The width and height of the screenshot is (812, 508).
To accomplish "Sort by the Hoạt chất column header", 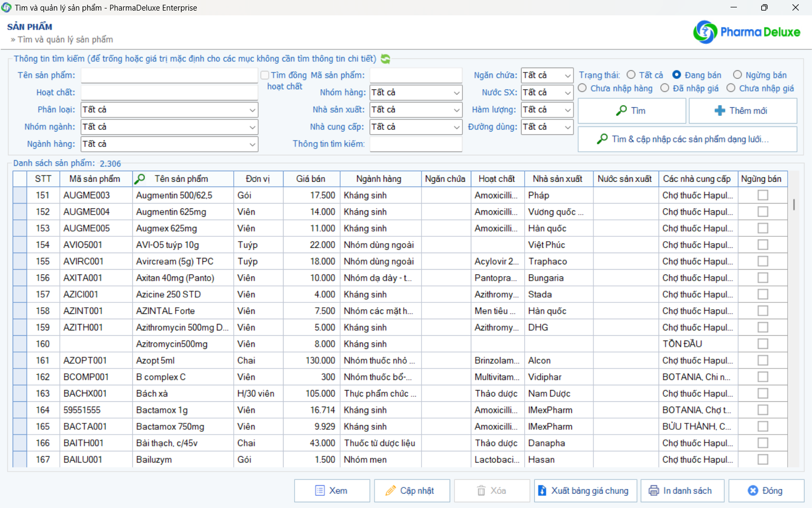I will click(x=497, y=179).
